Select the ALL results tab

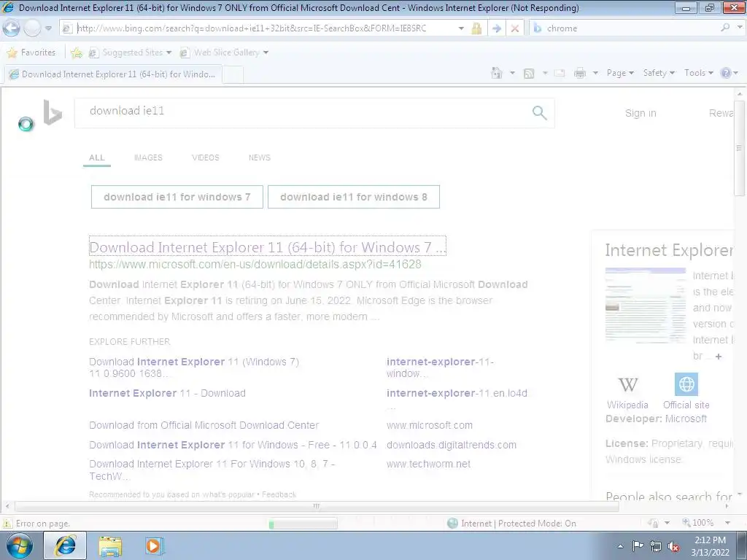click(x=97, y=157)
